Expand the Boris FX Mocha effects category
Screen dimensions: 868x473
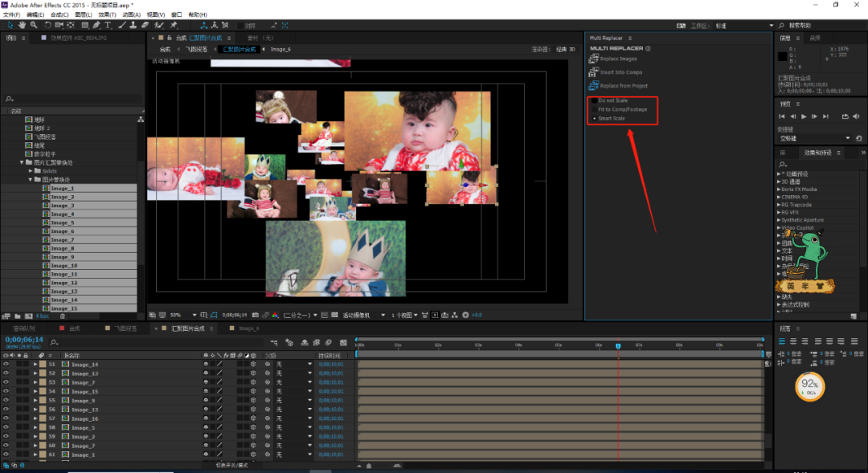(x=779, y=190)
